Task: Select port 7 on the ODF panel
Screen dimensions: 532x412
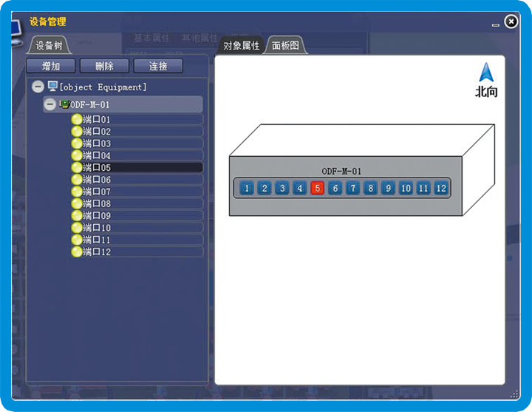Action: 353,188
